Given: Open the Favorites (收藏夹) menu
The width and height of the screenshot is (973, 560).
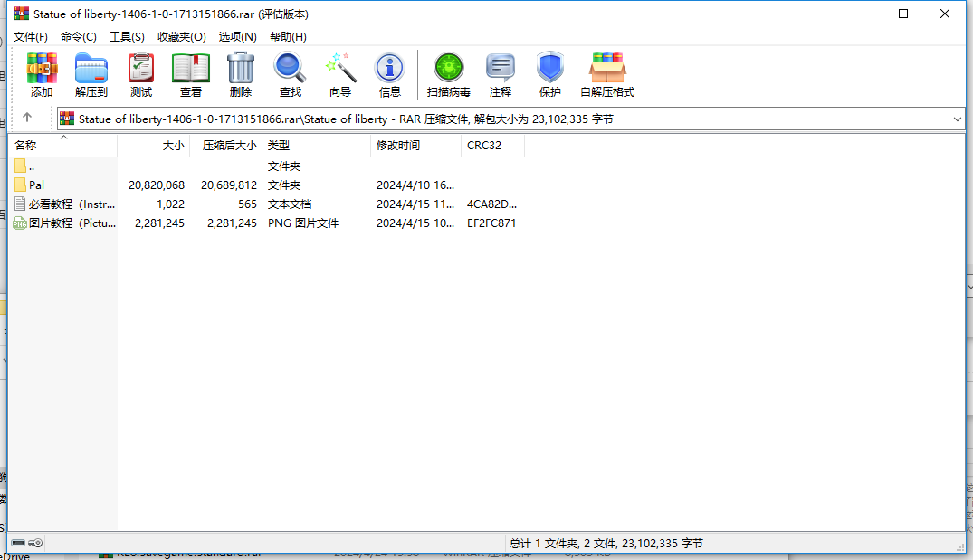Looking at the screenshot, I should (181, 36).
